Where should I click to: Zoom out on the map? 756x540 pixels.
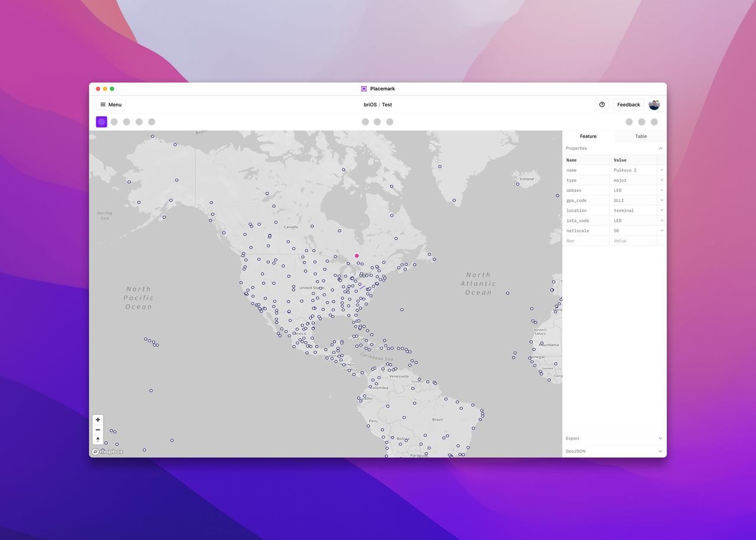(x=98, y=430)
